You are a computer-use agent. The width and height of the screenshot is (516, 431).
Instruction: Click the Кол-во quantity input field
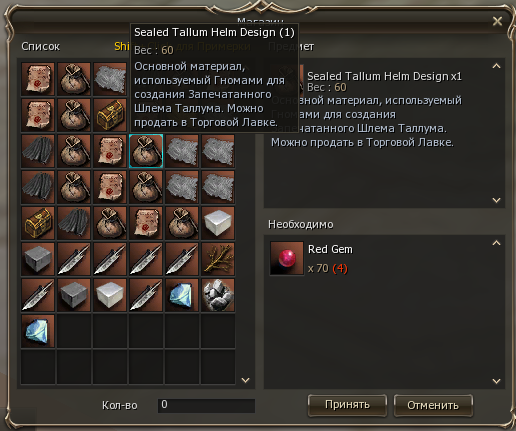tap(206, 405)
